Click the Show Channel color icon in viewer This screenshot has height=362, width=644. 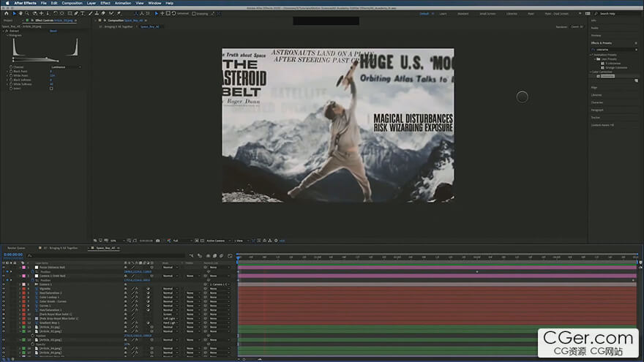pyautogui.click(x=169, y=241)
